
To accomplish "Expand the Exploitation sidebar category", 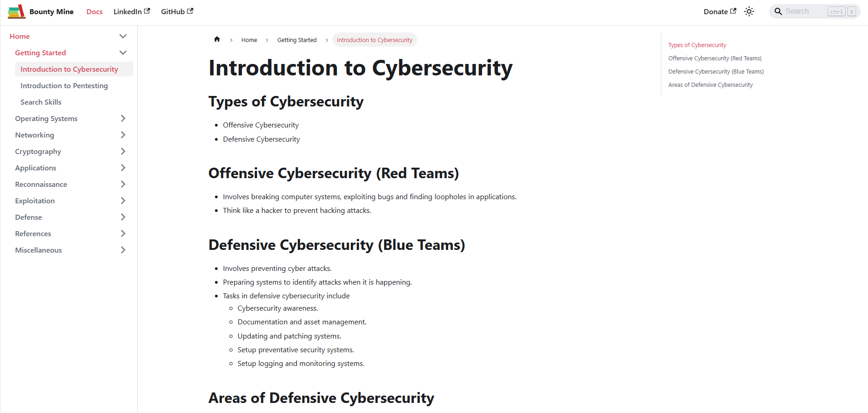I will point(123,201).
